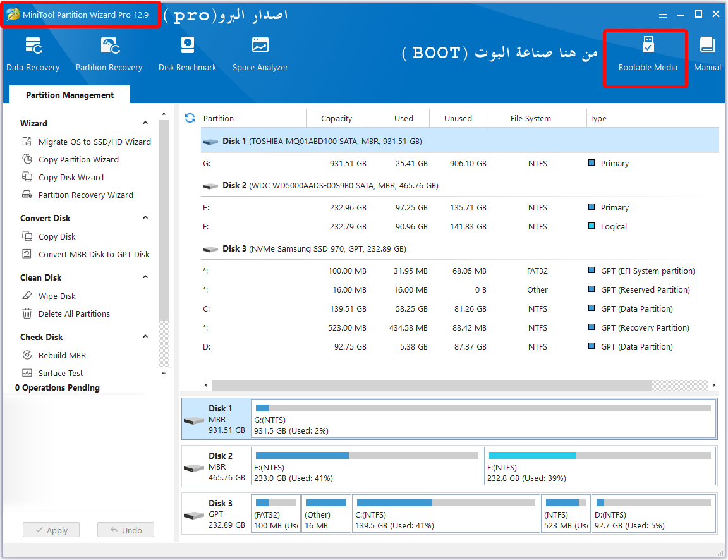The height and width of the screenshot is (560, 728).
Task: Launch Partition Recovery from the toolbar
Action: (109, 54)
